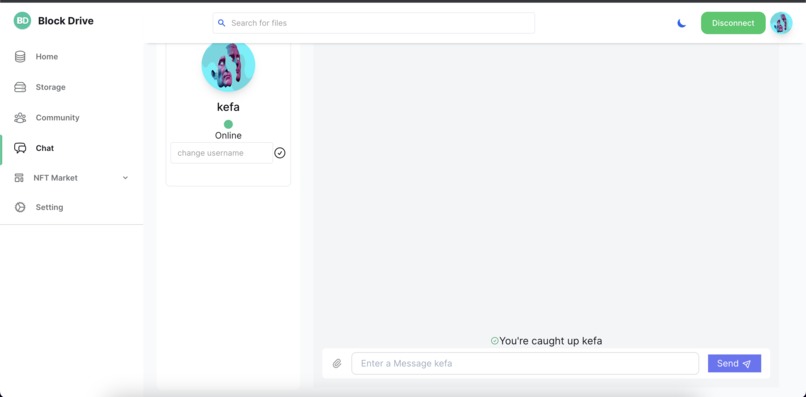Click the NFT Market grid icon

pyautogui.click(x=19, y=178)
